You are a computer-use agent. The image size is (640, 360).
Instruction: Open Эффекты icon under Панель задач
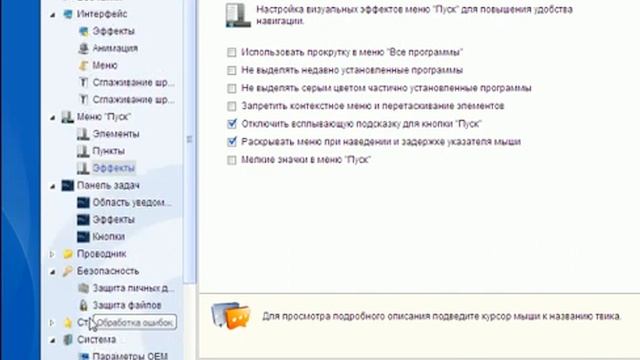tap(83, 220)
